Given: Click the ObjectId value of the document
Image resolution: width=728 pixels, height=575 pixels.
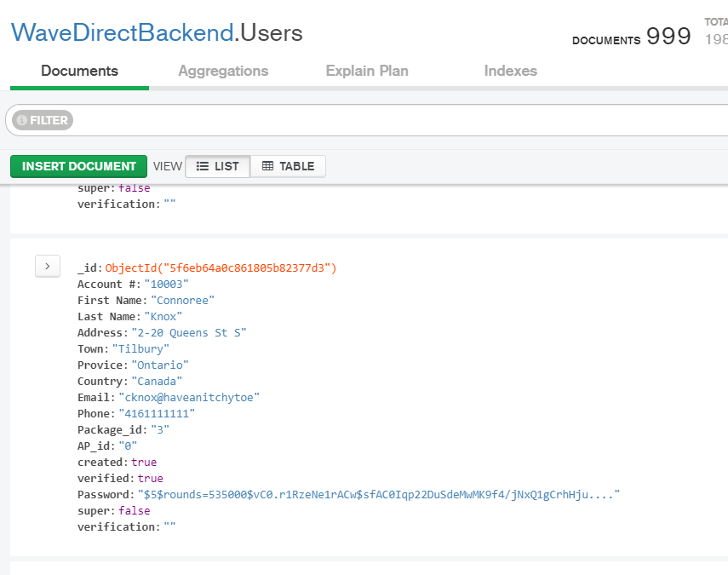Looking at the screenshot, I should pos(221,268).
